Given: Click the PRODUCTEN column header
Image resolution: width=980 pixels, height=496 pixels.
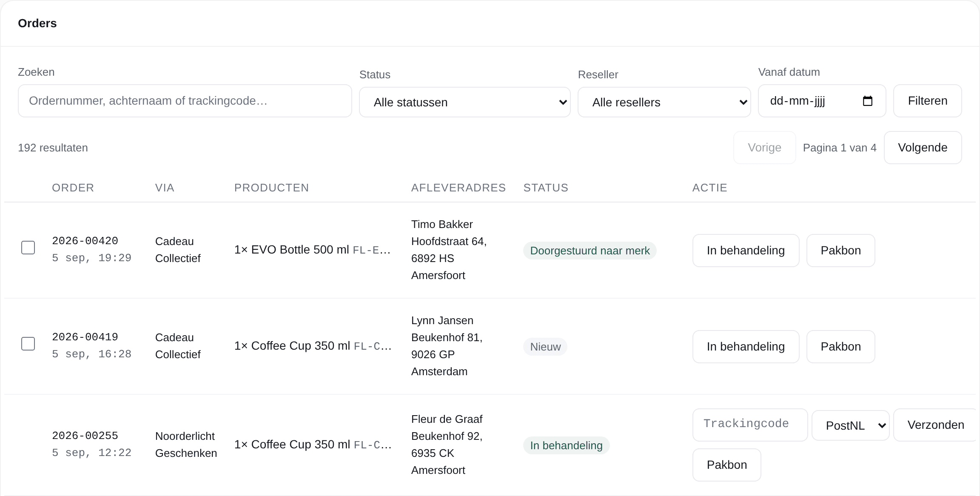Looking at the screenshot, I should 271,188.
